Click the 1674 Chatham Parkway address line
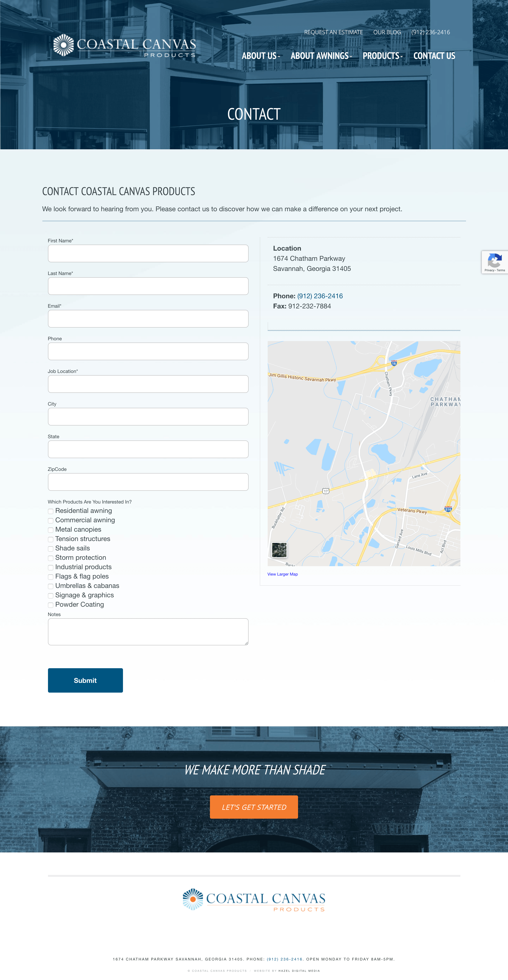 point(309,259)
